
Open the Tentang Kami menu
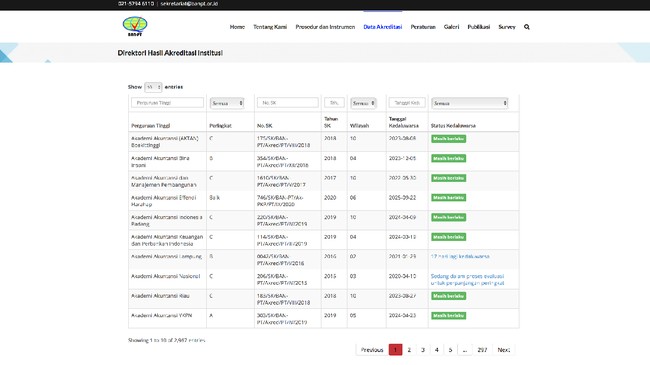coord(270,27)
